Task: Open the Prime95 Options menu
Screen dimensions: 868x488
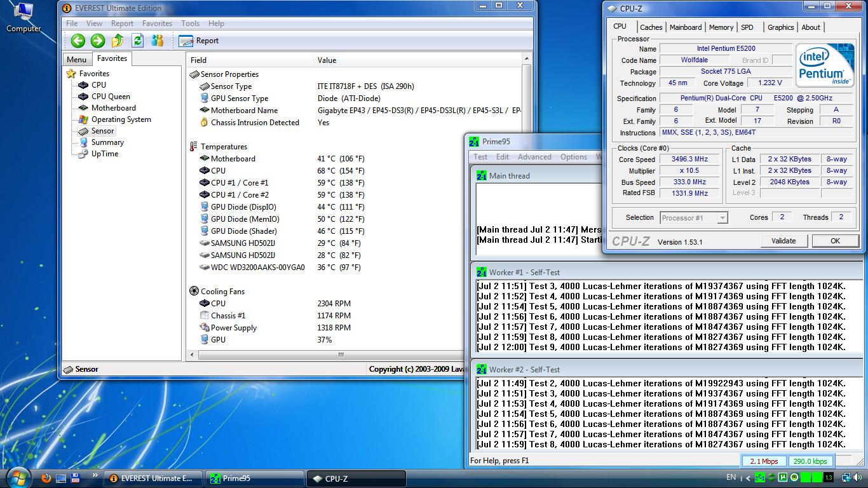Action: pos(573,157)
